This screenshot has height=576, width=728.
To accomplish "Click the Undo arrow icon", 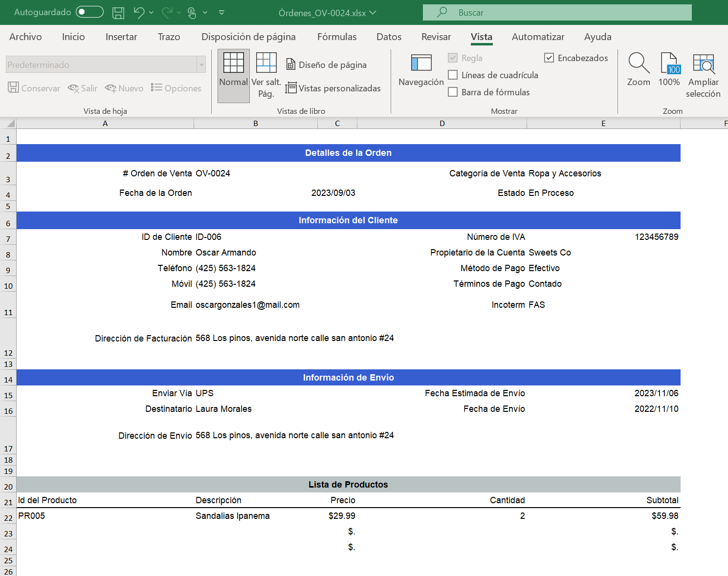I will [x=139, y=13].
